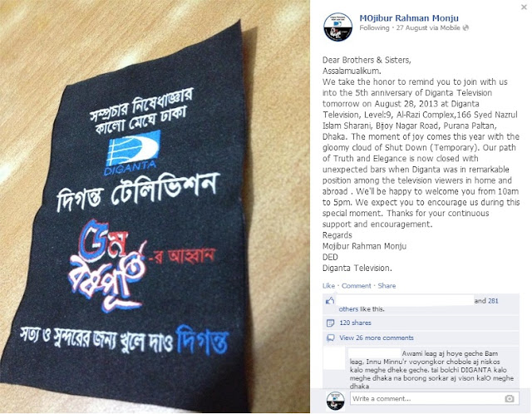Image resolution: width=532 pixels, height=414 pixels.
Task: Close the photo viewer with the X
Action: [x=524, y=7]
